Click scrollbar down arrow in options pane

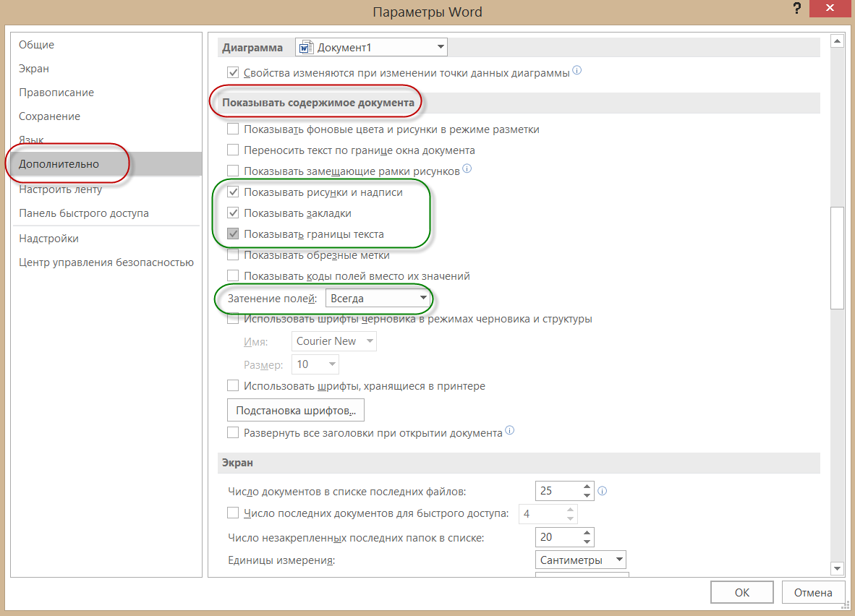pos(837,568)
